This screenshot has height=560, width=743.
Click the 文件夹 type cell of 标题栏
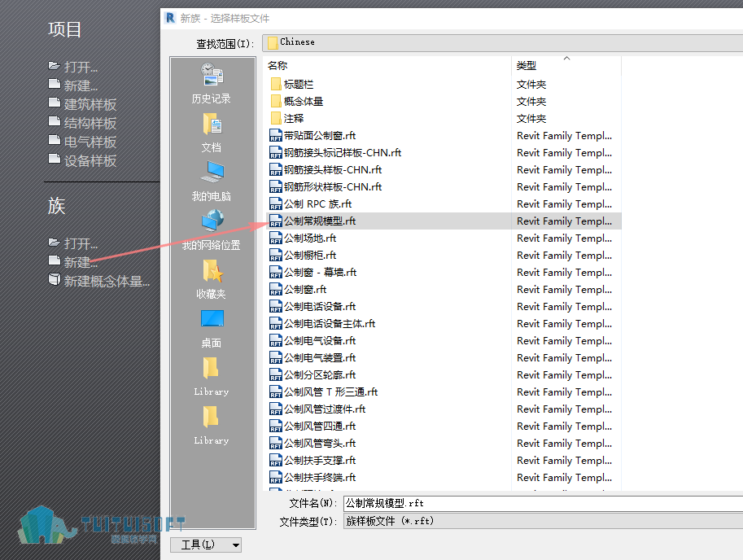point(531,85)
